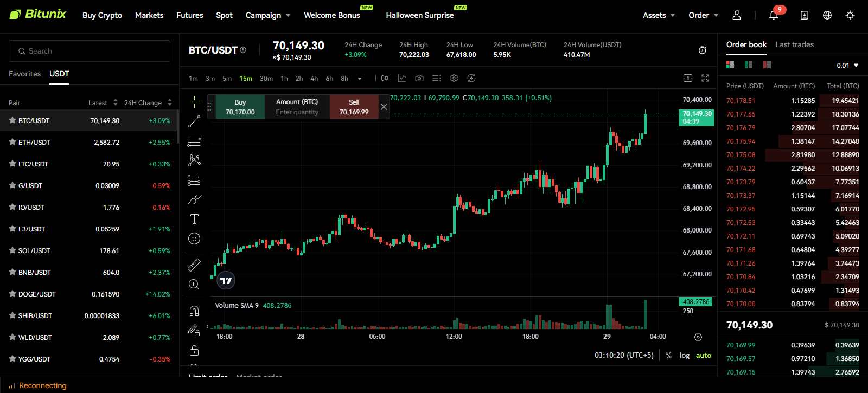
Task: Open candlestick chart type selector
Action: [x=385, y=79]
